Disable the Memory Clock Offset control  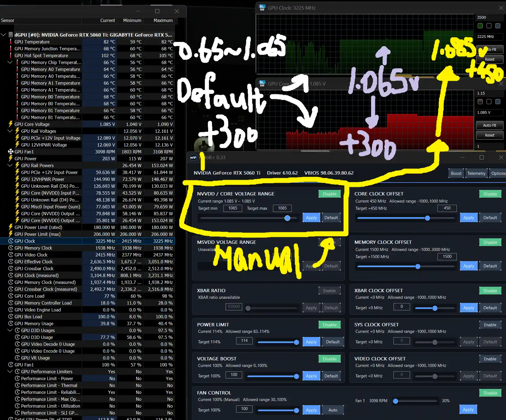[x=490, y=242]
